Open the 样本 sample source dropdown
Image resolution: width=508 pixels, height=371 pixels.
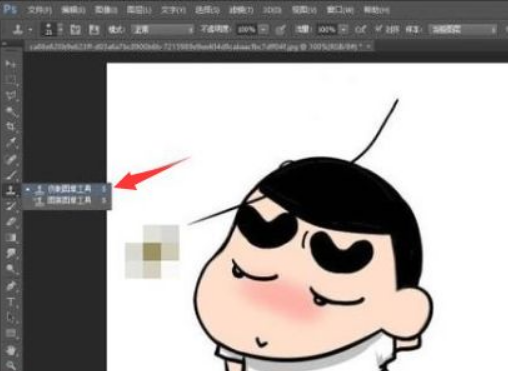(463, 30)
